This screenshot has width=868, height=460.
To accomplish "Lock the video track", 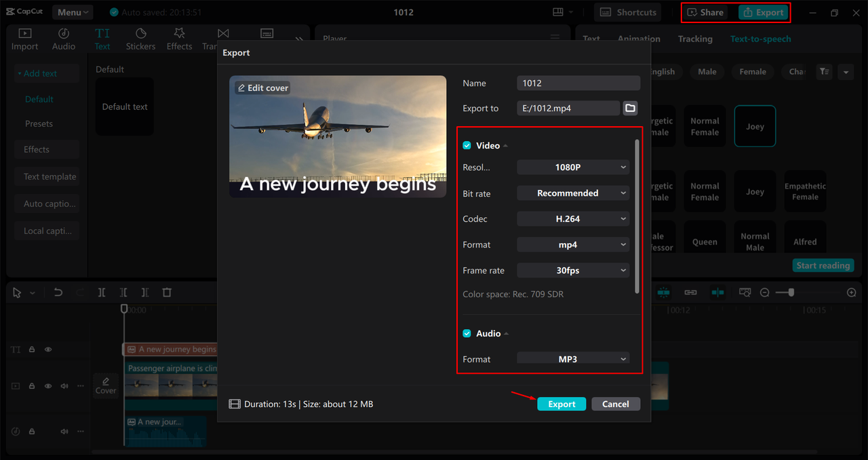I will pos(32,386).
